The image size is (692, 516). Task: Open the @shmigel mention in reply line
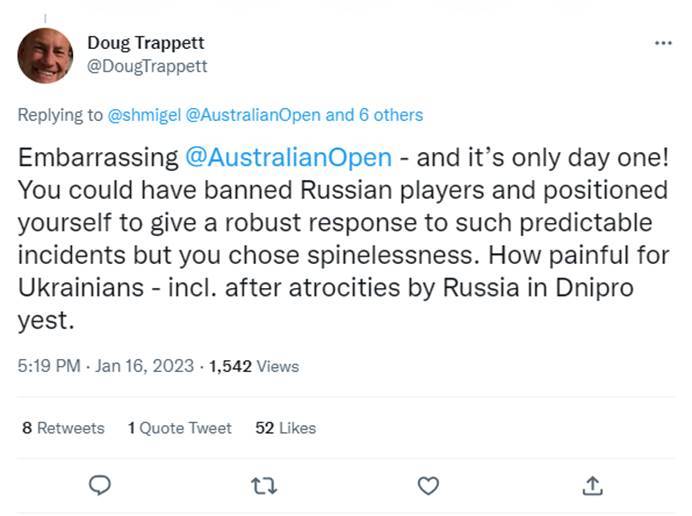pos(145,115)
